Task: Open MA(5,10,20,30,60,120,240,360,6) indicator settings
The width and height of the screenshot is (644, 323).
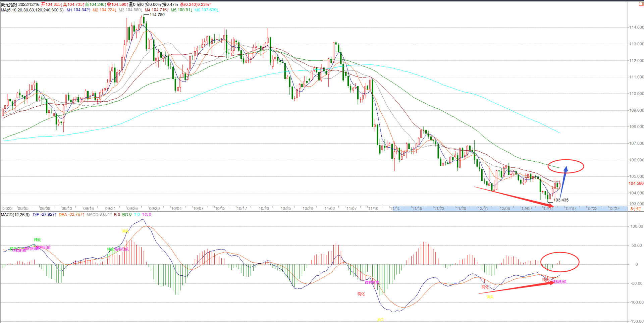Action: click(x=32, y=10)
